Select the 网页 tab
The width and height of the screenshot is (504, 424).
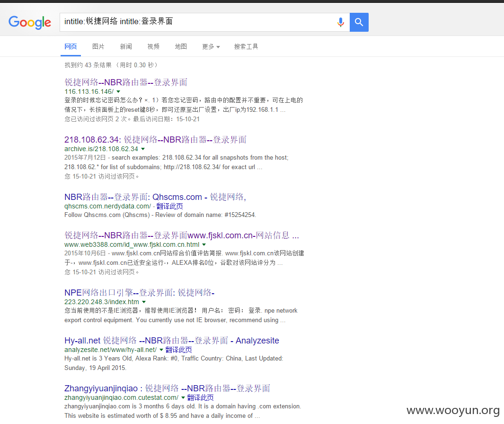(x=71, y=46)
